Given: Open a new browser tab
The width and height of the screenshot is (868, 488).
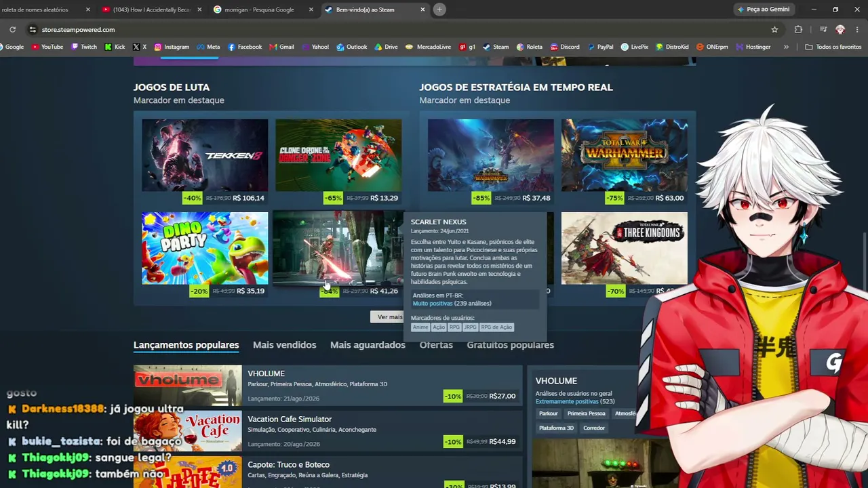Looking at the screenshot, I should tap(439, 9).
